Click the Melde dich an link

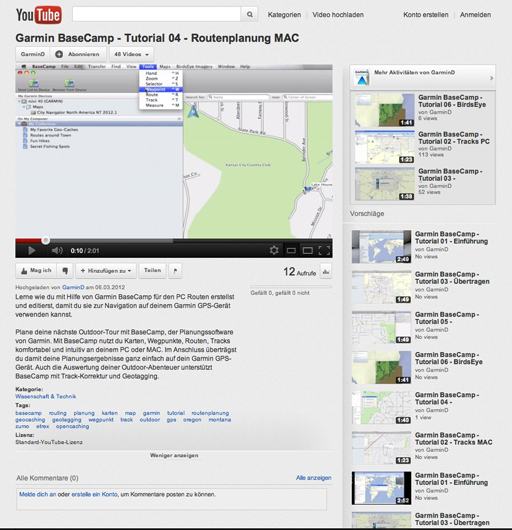click(x=38, y=494)
